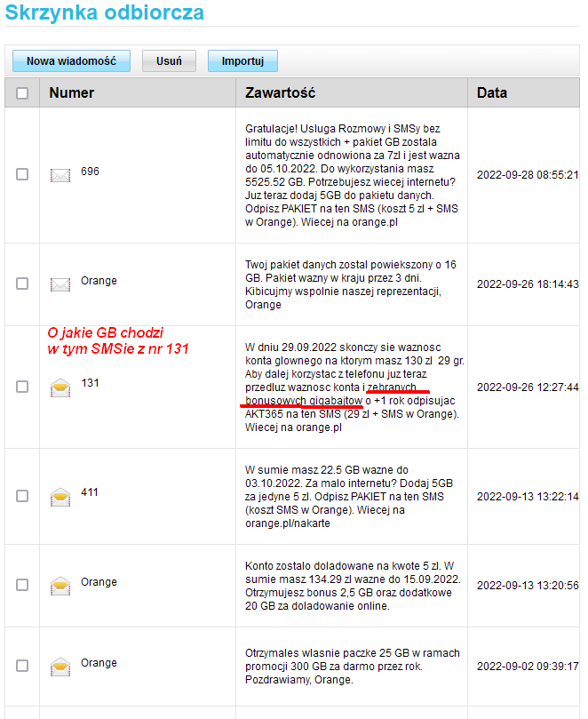
Task: Click the opened envelope icon for sender 131
Action: (60, 387)
